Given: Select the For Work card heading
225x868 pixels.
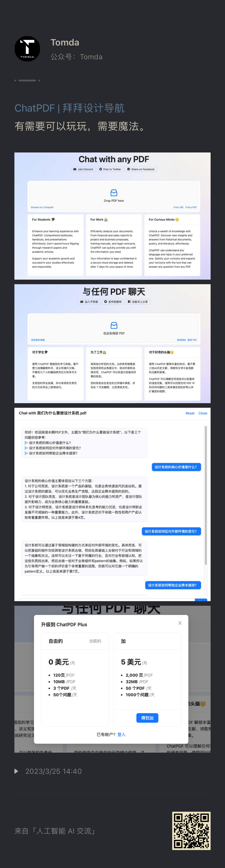Looking at the screenshot, I should click(99, 219).
